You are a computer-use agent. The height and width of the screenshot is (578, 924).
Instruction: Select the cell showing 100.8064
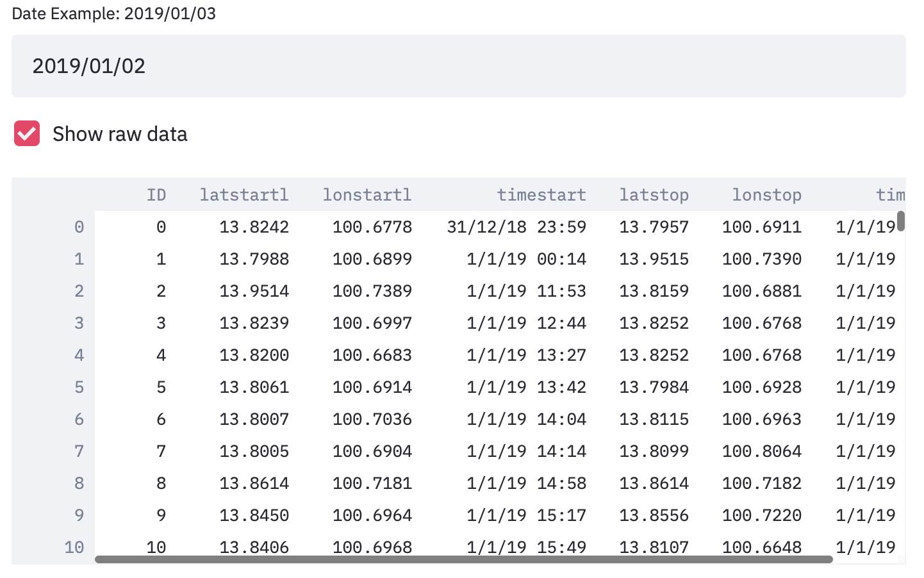(761, 451)
